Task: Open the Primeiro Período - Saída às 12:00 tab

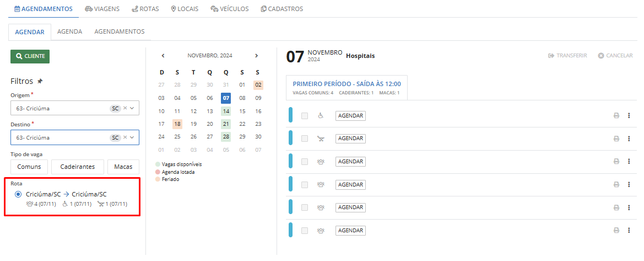Action: click(x=347, y=88)
